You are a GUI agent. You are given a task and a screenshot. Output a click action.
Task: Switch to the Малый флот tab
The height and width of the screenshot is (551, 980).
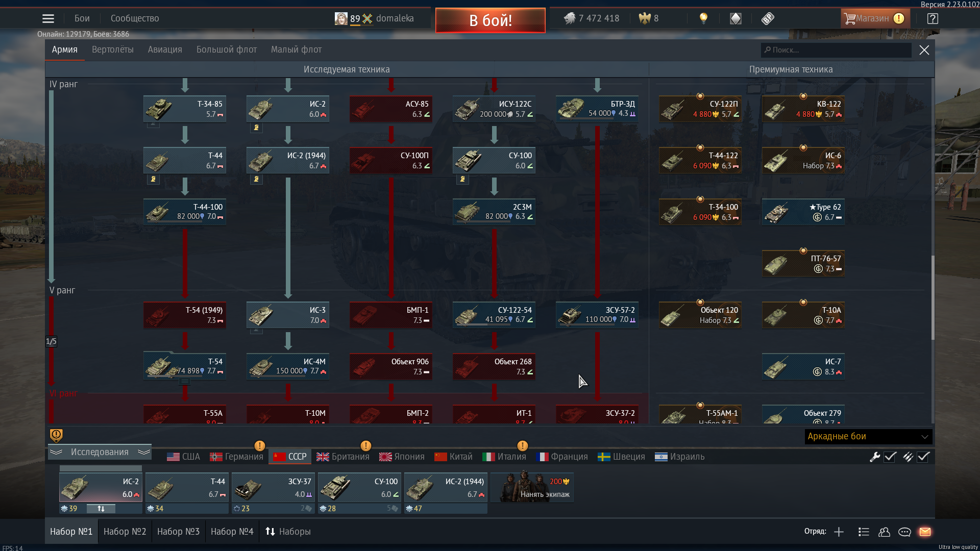click(296, 49)
